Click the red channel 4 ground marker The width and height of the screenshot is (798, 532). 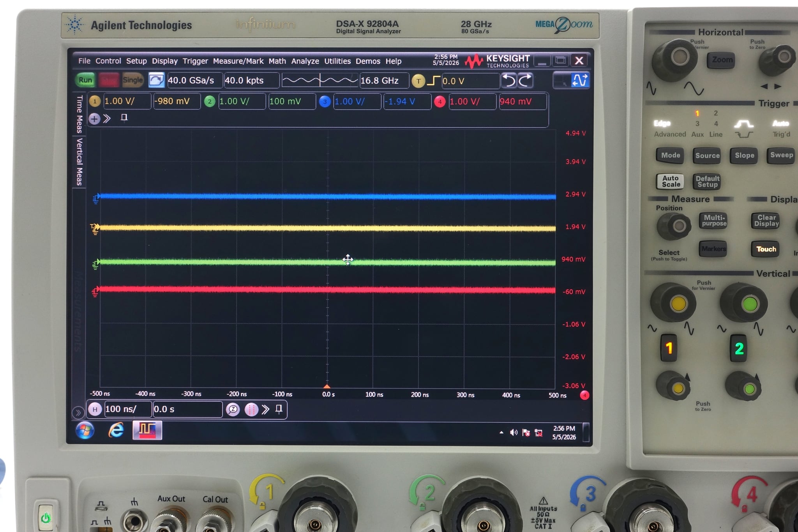click(95, 291)
